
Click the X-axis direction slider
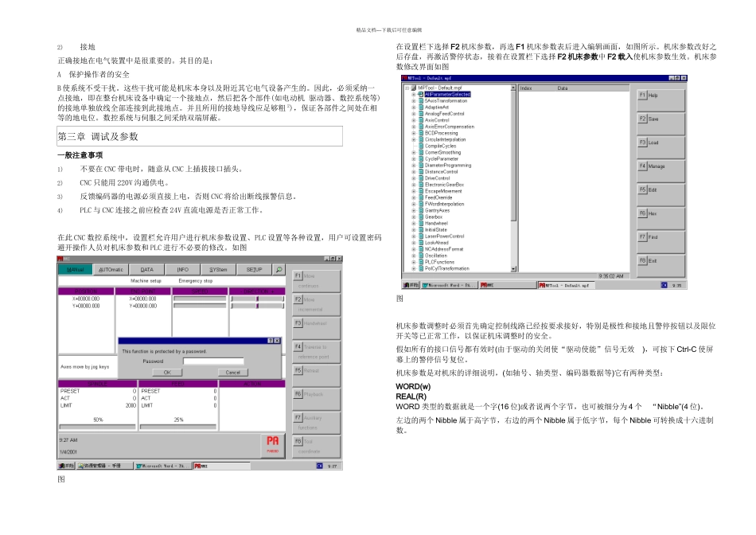(x=258, y=299)
